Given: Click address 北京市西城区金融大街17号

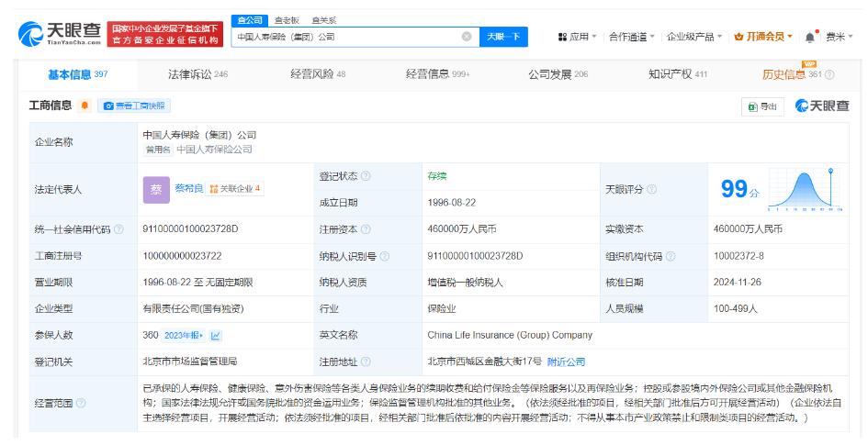Looking at the screenshot, I should coord(484,362).
